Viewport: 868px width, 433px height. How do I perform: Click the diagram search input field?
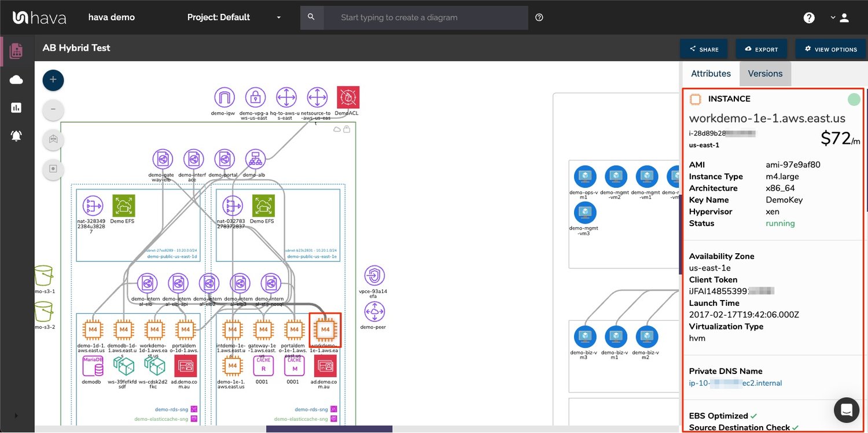(425, 17)
